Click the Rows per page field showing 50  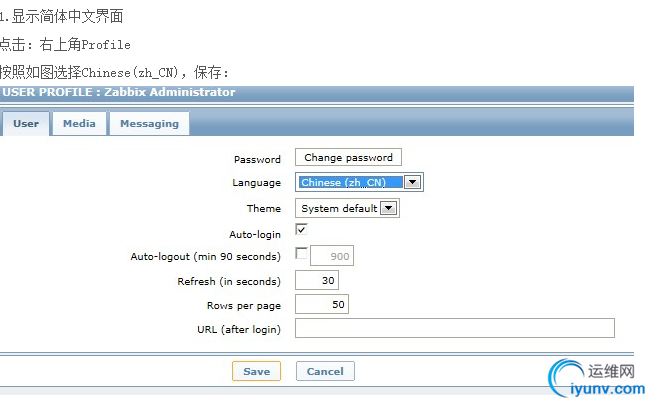coord(322,304)
